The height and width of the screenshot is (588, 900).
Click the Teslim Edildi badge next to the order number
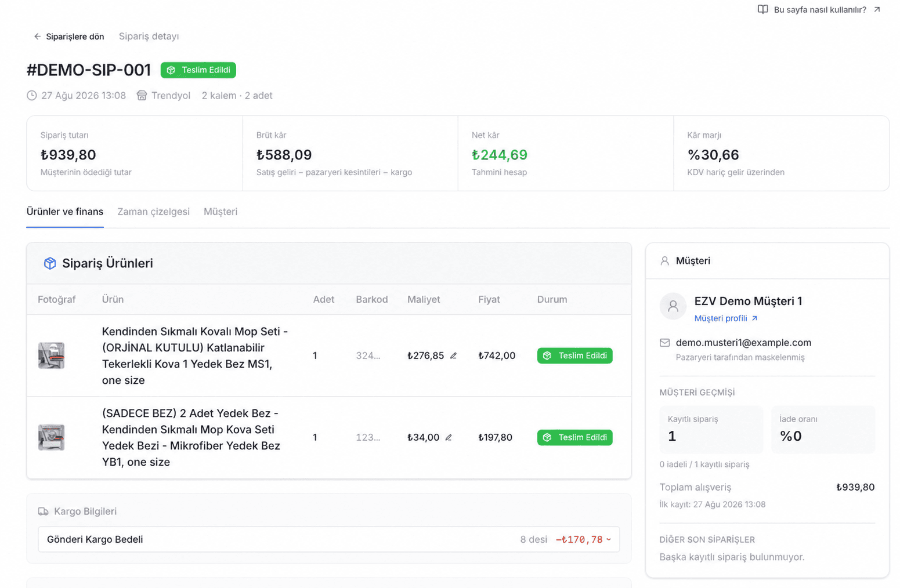[x=198, y=70]
